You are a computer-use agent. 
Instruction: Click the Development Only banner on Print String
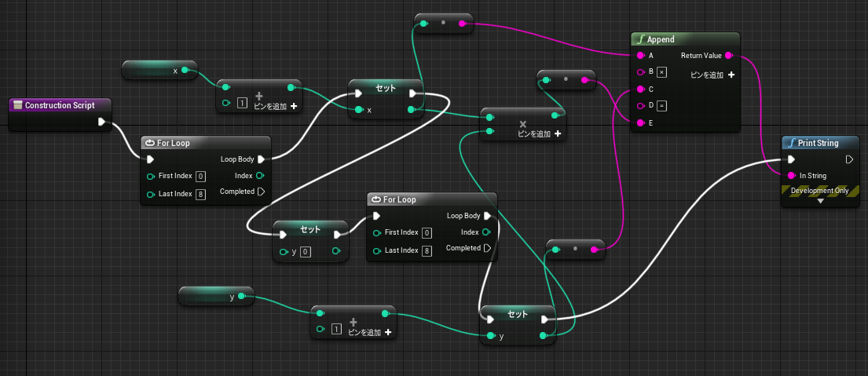(x=820, y=191)
